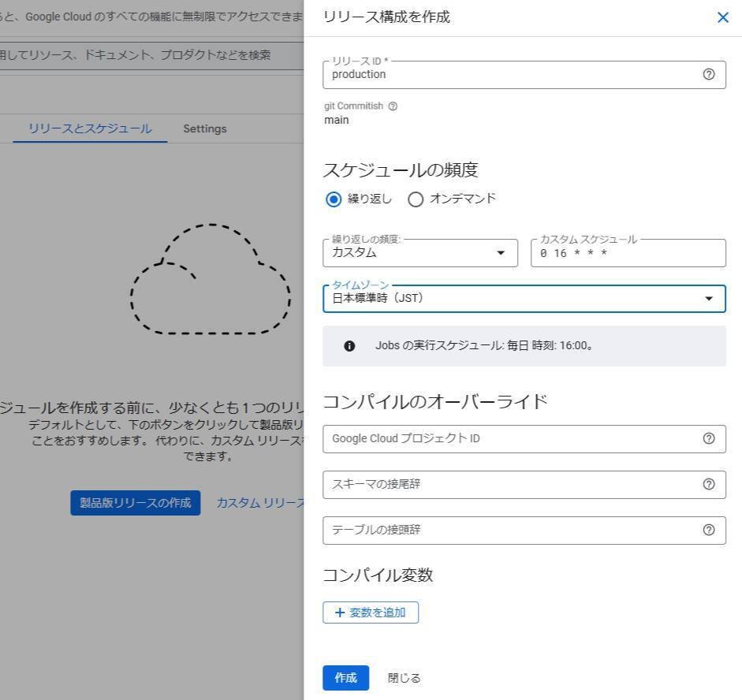The image size is (742, 700).
Task: Click the resource search bar at top
Action: pyautogui.click(x=151, y=55)
